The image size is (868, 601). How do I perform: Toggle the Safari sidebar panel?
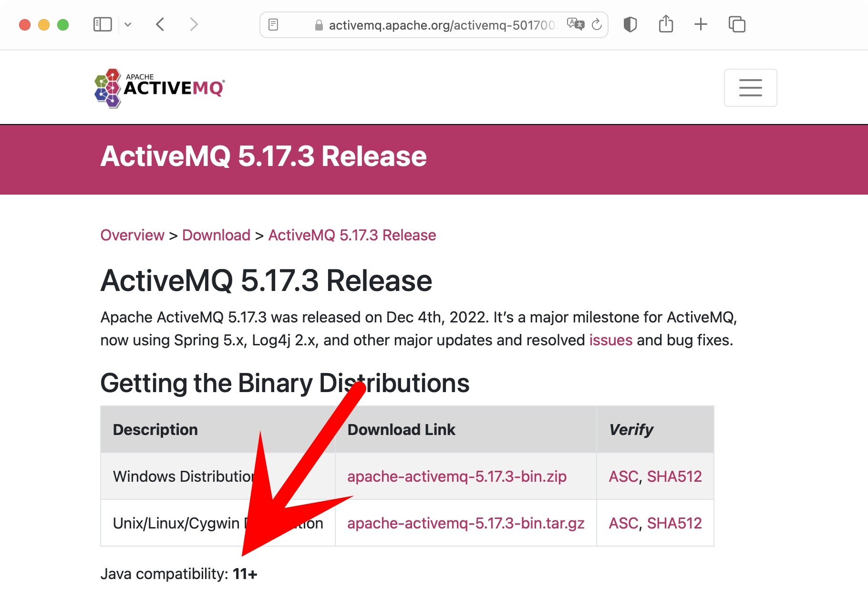[103, 24]
